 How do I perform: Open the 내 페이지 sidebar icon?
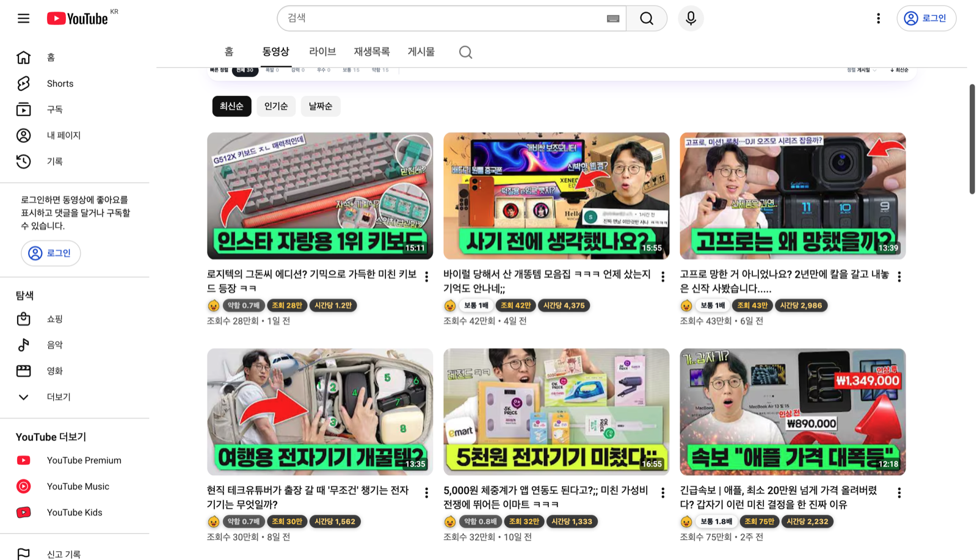pyautogui.click(x=23, y=136)
